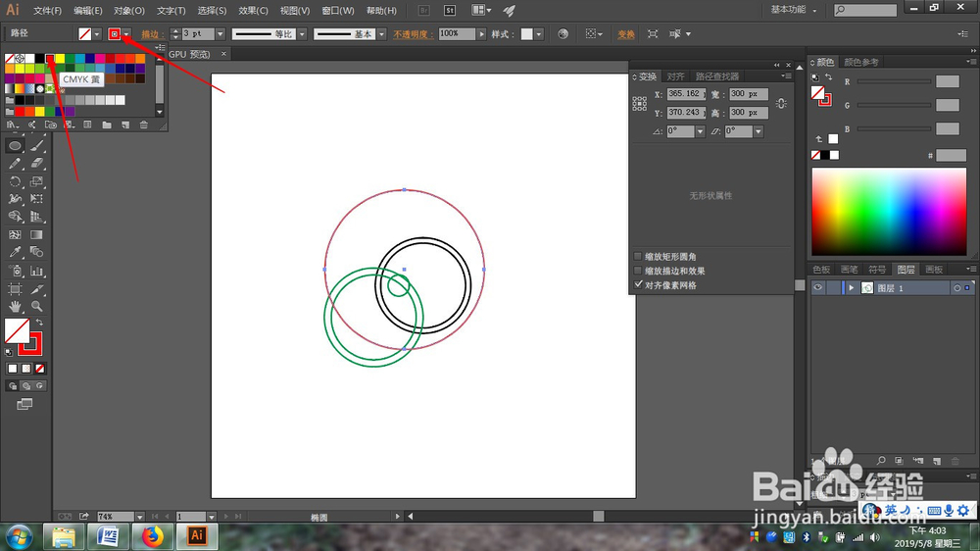Image resolution: width=980 pixels, height=551 pixels.
Task: Select the Hand tool
Action: [15, 307]
